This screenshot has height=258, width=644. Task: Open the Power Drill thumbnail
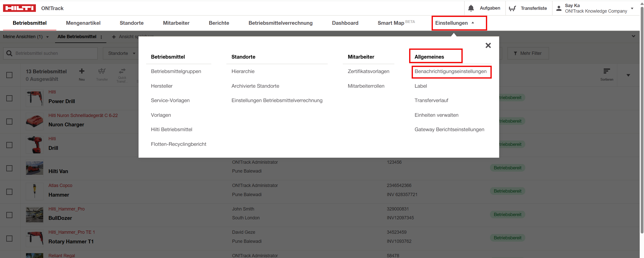(x=35, y=98)
